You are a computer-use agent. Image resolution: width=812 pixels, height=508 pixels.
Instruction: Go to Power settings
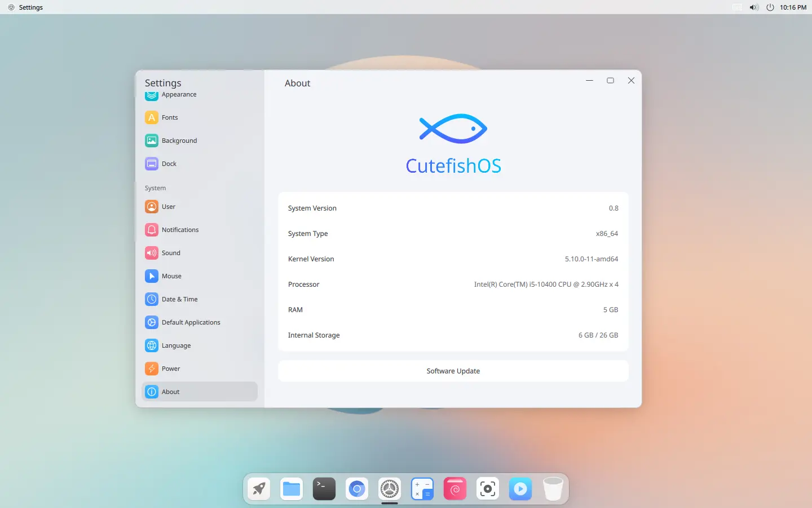click(x=171, y=369)
